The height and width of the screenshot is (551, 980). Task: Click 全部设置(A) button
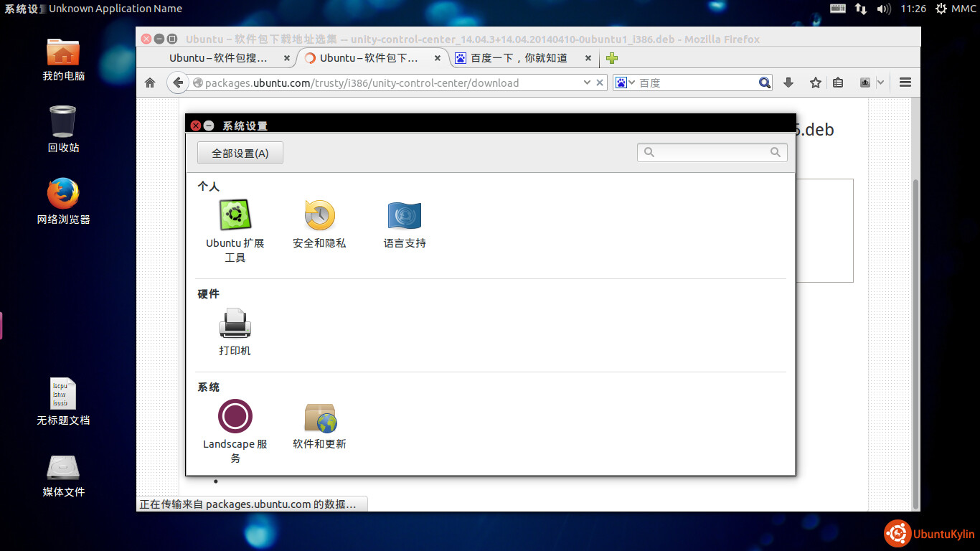pyautogui.click(x=240, y=153)
